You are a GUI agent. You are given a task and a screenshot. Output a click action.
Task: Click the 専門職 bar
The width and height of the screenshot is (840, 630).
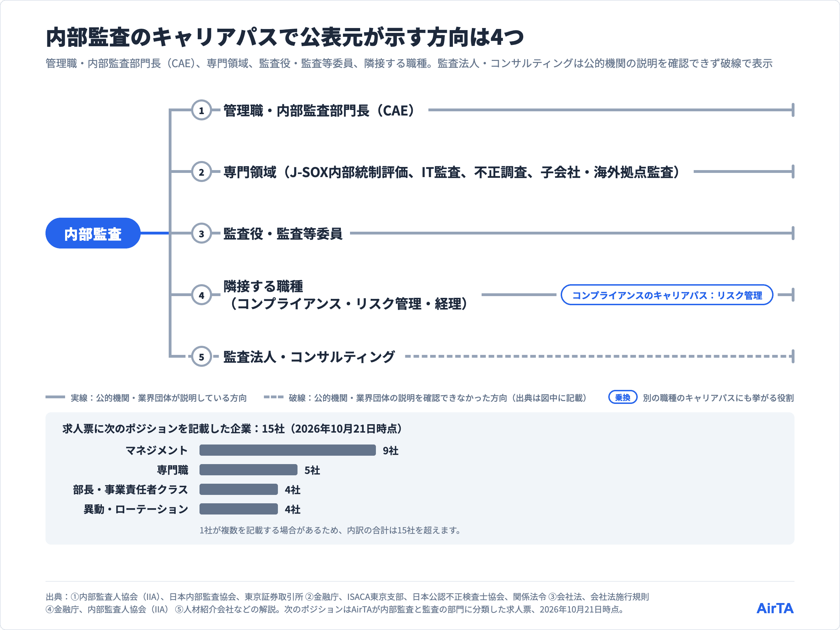[248, 470]
